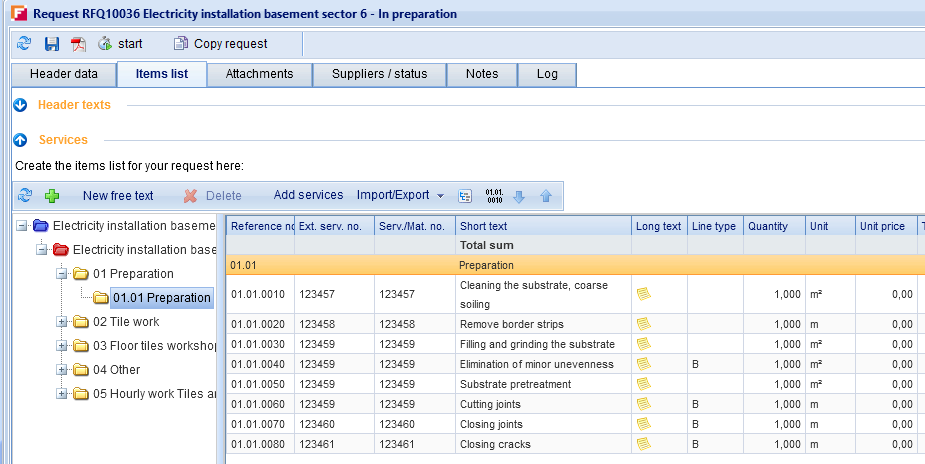Open the tree structure view icon
Viewport: 925px width, 464px height.
click(x=465, y=196)
